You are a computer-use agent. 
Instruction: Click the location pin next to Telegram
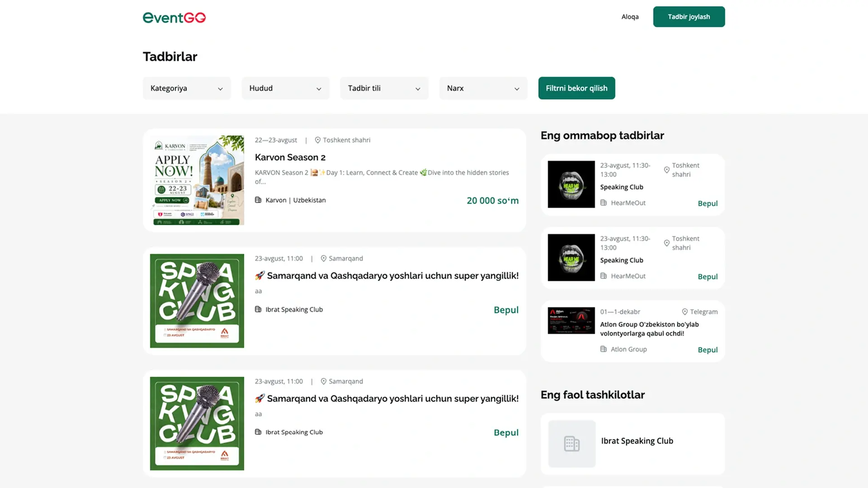click(684, 312)
